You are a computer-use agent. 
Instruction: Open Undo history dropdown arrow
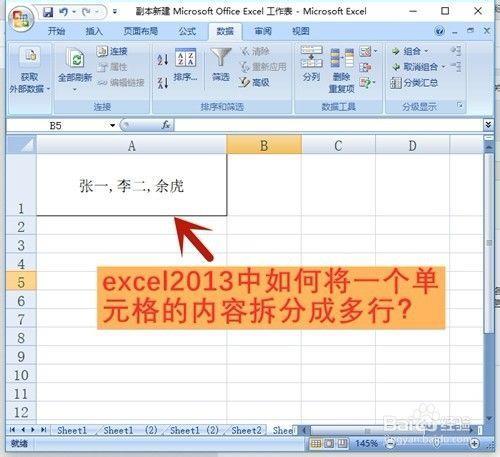(74, 12)
